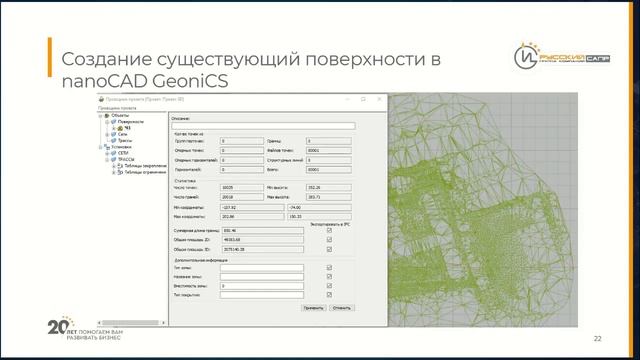This screenshot has width=640, height=360.
Task: Click the Применить button
Action: click(313, 308)
